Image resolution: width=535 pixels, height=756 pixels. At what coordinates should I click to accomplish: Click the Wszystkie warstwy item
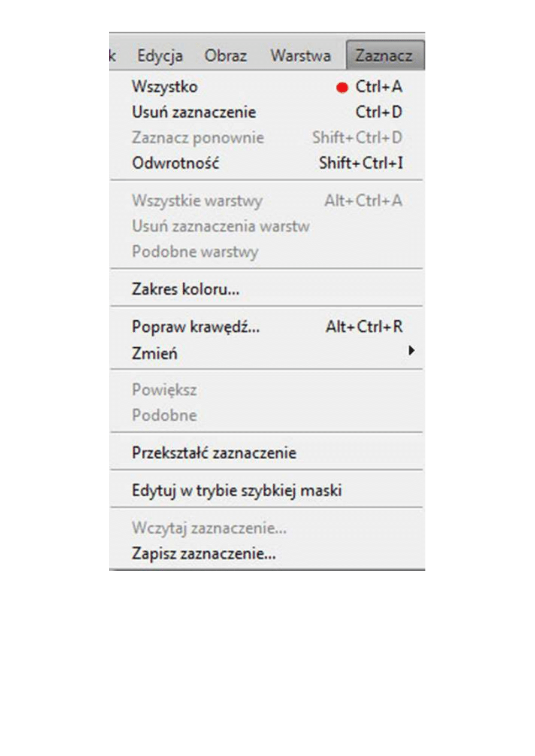click(x=197, y=201)
